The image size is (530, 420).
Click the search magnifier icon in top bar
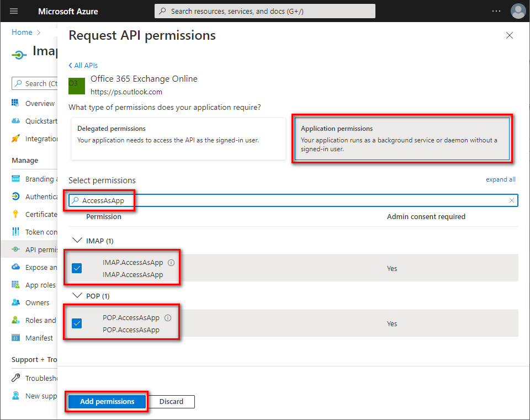pyautogui.click(x=162, y=11)
